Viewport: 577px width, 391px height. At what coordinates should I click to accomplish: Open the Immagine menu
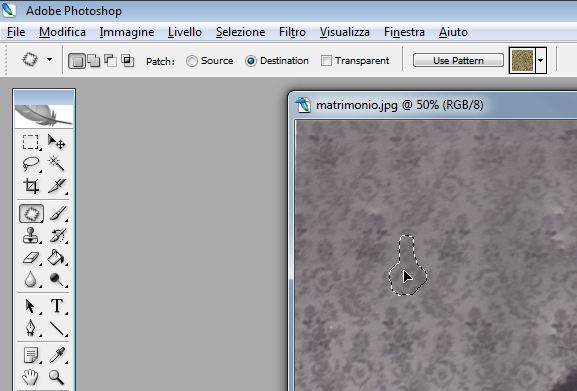127,32
